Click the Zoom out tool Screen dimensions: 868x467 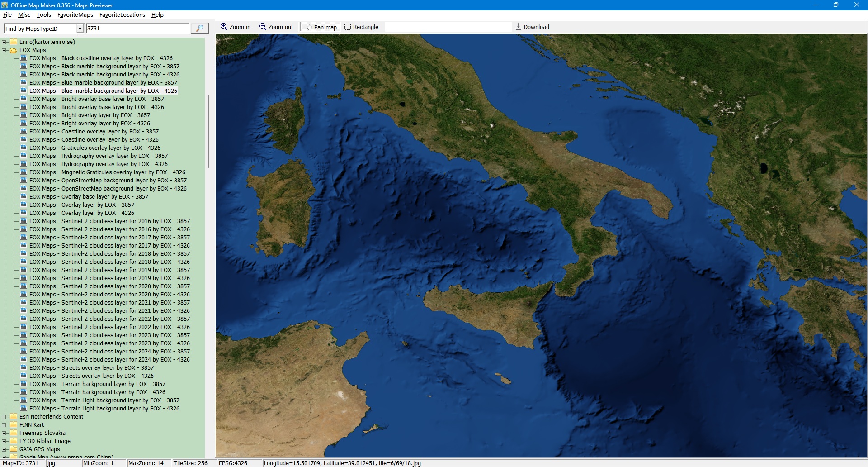point(276,27)
